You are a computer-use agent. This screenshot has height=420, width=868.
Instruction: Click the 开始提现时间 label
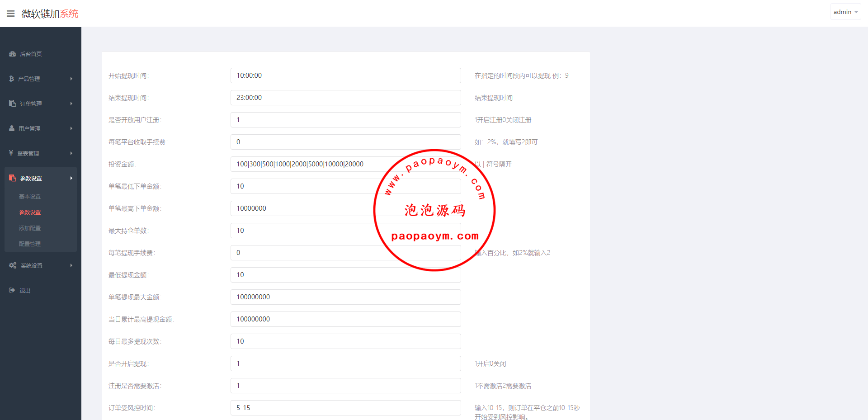pos(128,76)
